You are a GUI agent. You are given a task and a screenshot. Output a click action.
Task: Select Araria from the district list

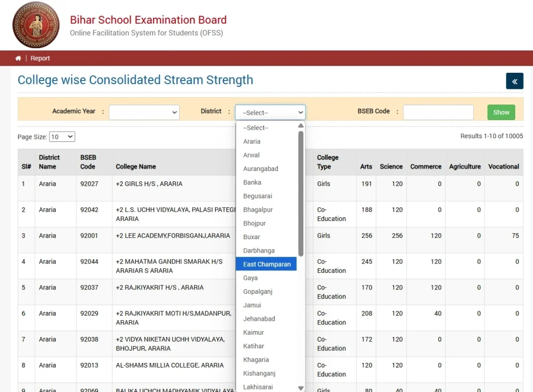(252, 141)
